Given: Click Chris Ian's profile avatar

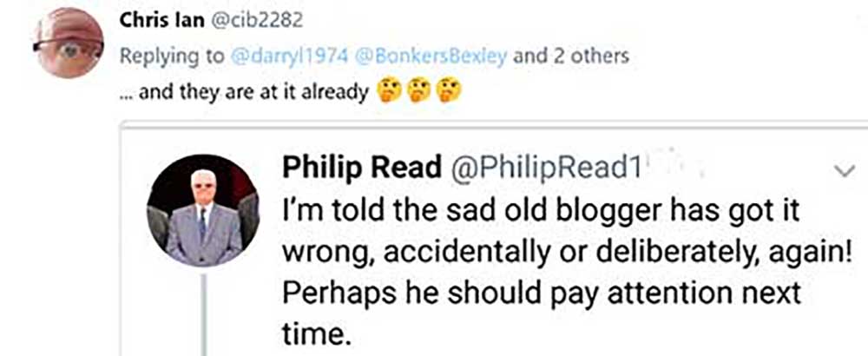Looking at the screenshot, I should coord(69,43).
